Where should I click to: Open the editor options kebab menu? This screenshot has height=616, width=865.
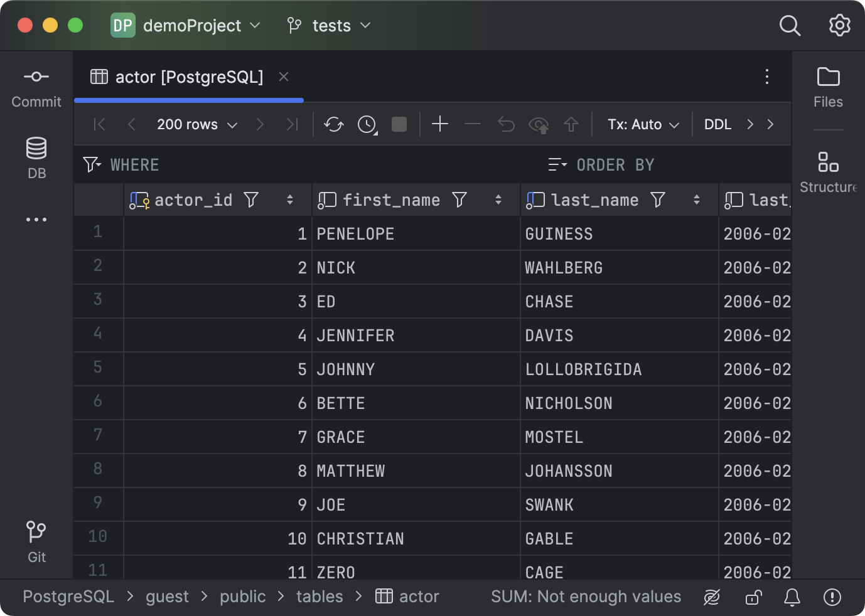click(767, 77)
